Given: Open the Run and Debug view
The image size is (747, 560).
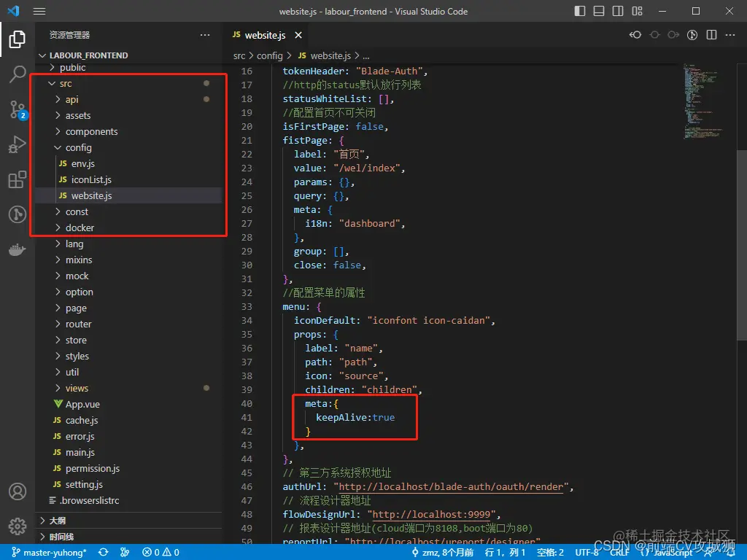Looking at the screenshot, I should coord(18,145).
